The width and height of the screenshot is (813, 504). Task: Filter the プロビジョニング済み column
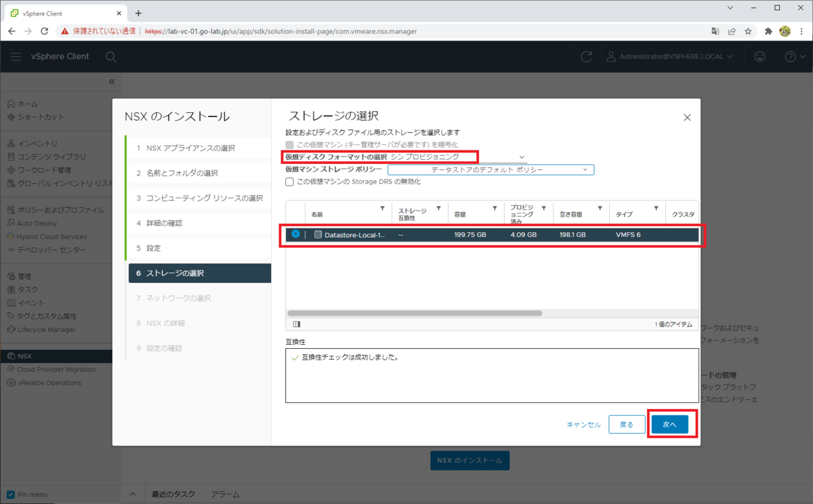tap(544, 209)
